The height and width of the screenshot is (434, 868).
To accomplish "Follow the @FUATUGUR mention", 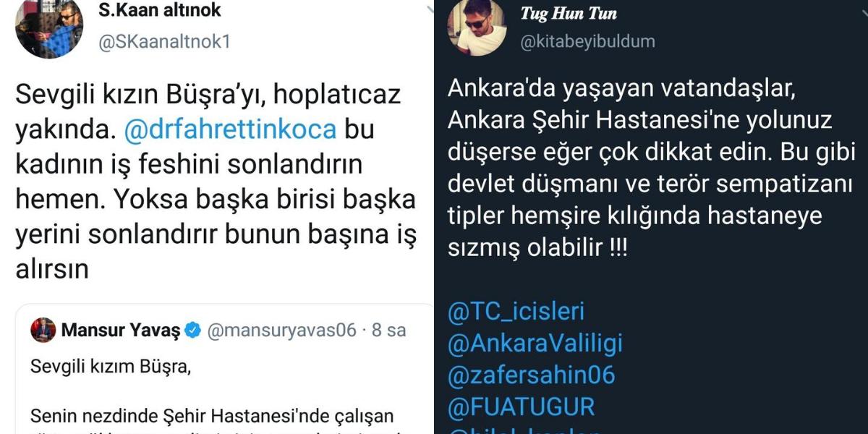I will click(x=521, y=407).
